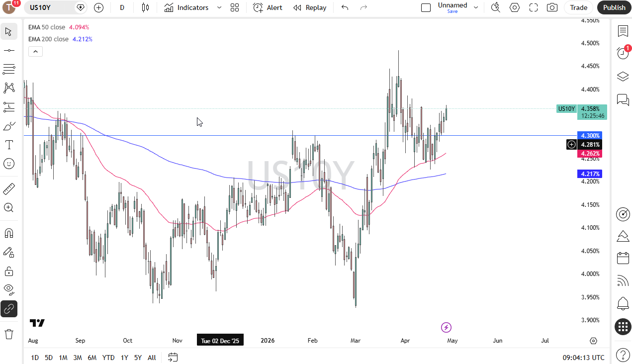
Task: Take a chart snapshot camera icon
Action: (x=552, y=7)
